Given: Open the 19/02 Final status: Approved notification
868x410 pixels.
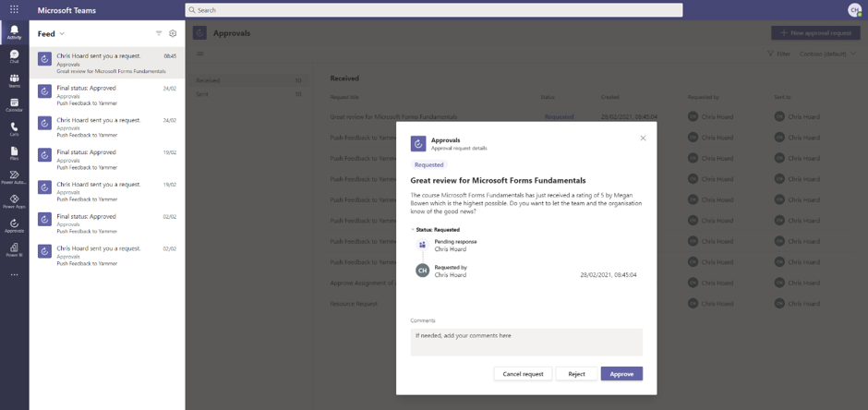Looking at the screenshot, I should (x=107, y=159).
